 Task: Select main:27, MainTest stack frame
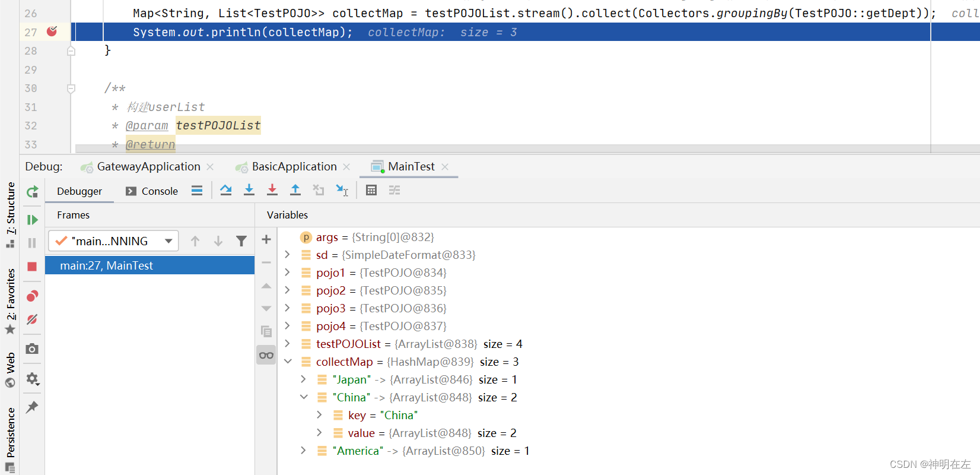tap(150, 265)
